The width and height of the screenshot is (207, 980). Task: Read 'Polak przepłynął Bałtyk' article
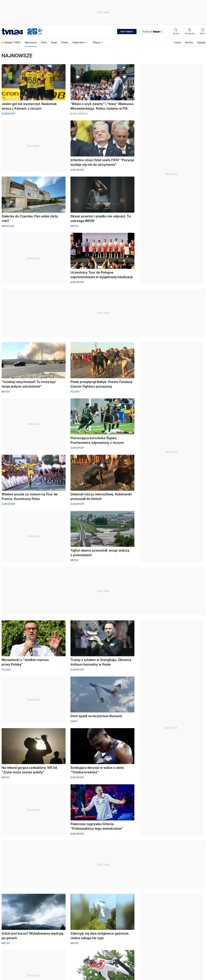pyautogui.click(x=101, y=384)
